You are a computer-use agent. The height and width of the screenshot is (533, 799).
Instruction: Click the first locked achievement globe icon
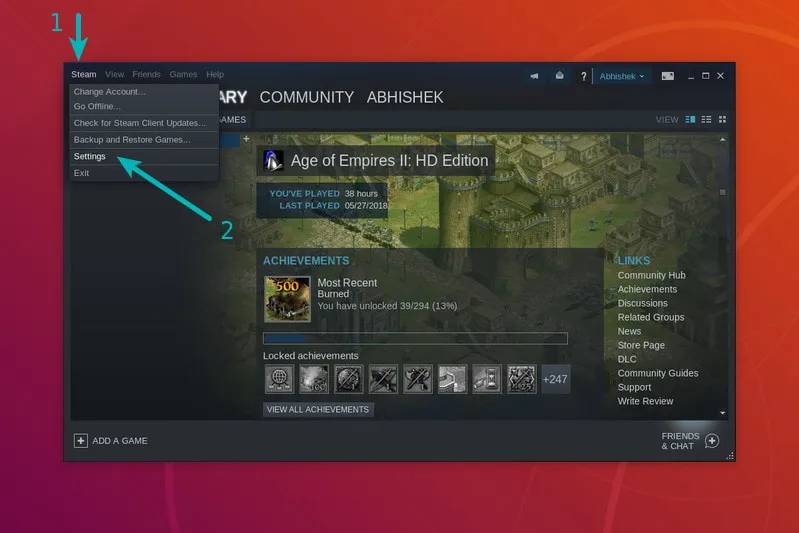pyautogui.click(x=279, y=379)
